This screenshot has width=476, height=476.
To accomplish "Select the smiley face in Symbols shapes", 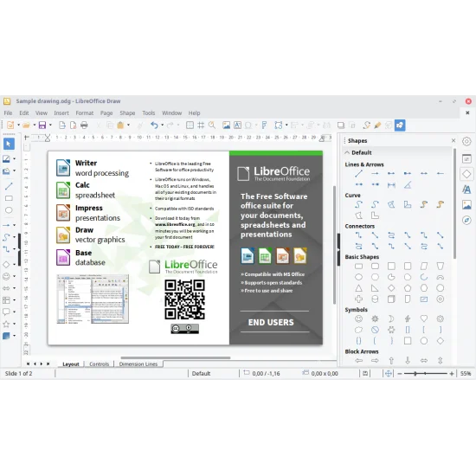I will [358, 318].
